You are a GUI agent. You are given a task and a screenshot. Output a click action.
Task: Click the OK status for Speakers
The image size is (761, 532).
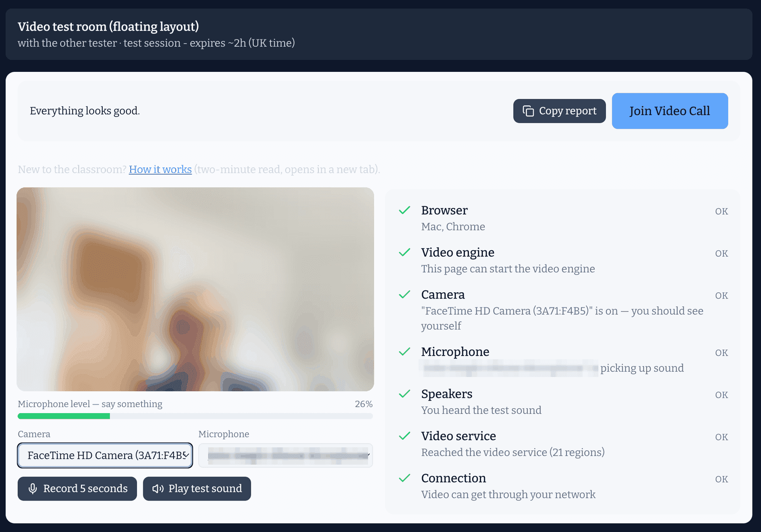coord(722,395)
